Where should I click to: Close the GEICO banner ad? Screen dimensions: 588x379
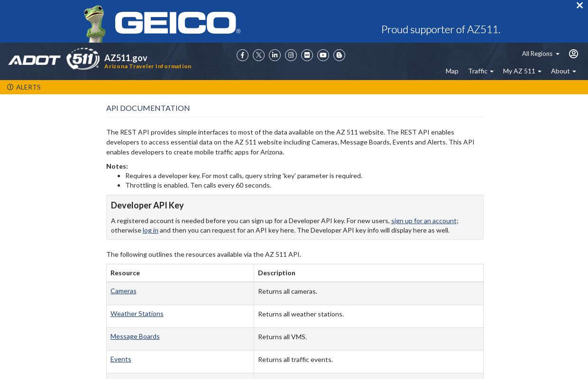[579, 5]
